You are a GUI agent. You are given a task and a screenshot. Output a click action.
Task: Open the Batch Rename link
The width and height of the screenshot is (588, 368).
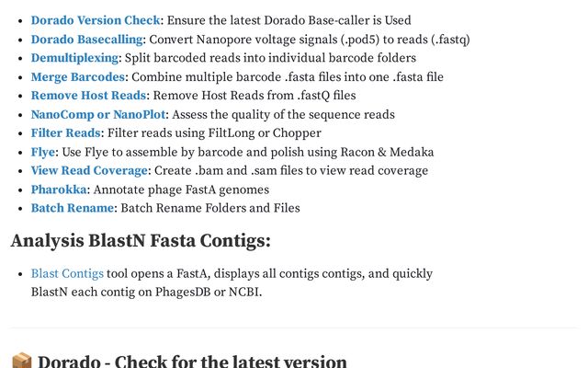point(73,208)
